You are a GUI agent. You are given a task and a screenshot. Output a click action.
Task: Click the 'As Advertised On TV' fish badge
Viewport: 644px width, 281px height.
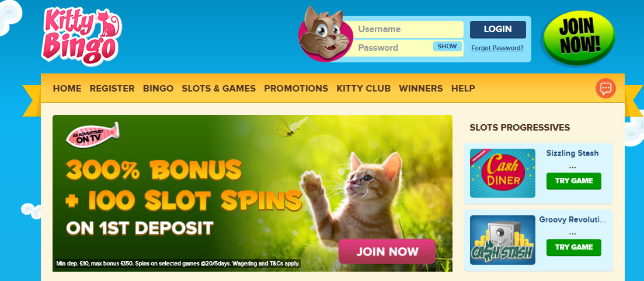(x=92, y=135)
